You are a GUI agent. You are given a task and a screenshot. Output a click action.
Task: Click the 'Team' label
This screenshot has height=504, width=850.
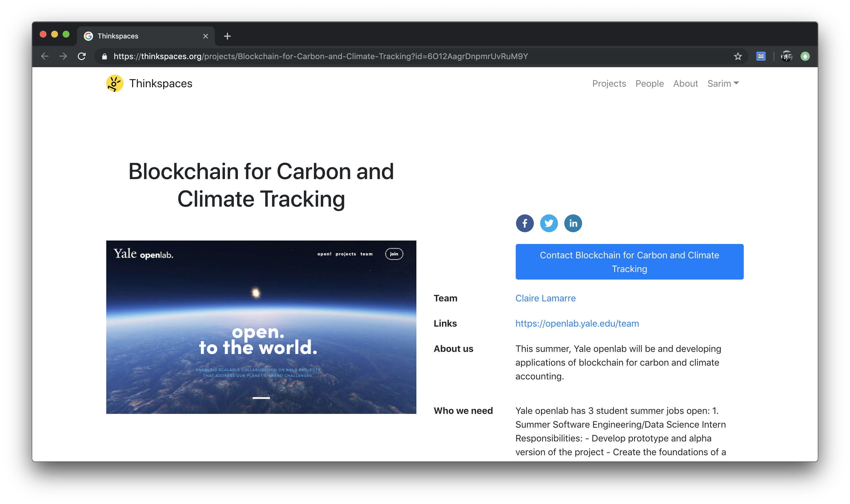click(x=445, y=298)
